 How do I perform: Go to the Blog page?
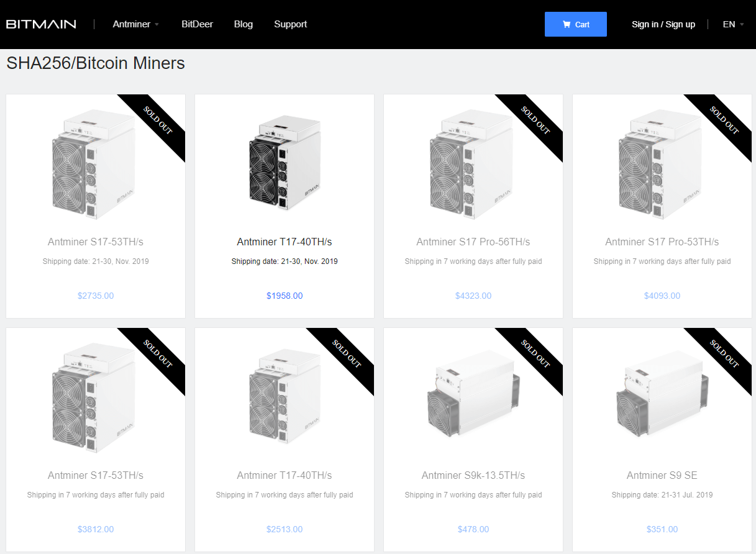244,24
